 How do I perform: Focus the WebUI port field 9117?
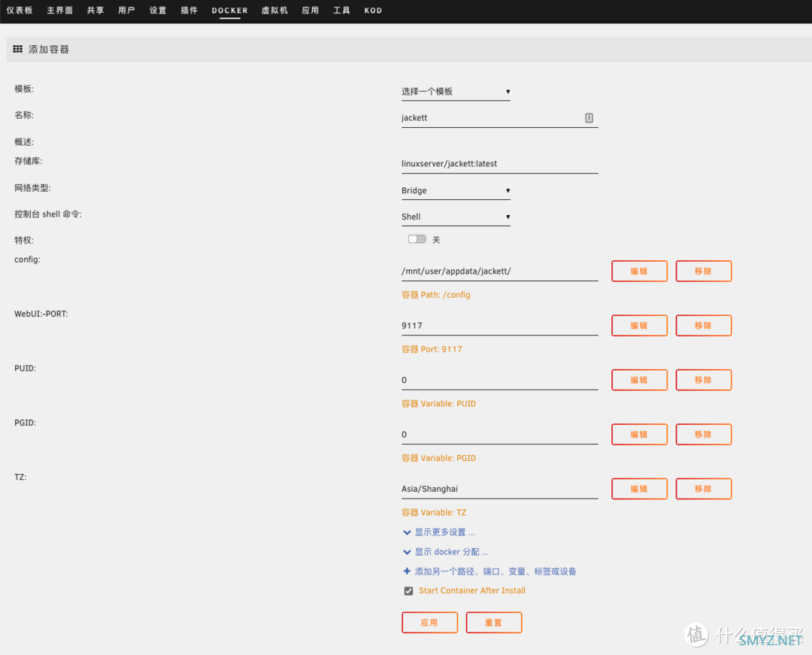500,326
